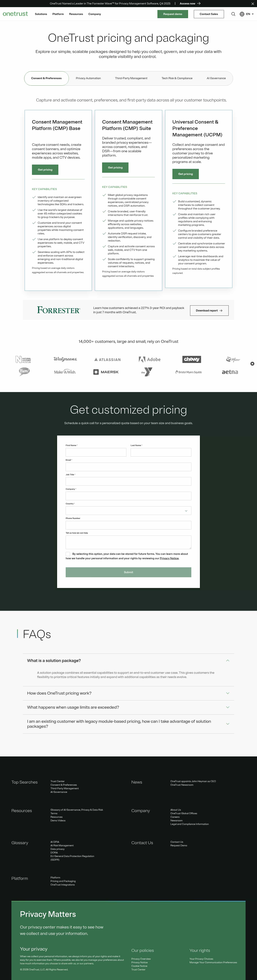Image resolution: width=257 pixels, height=980 pixels.
Task: Click the carousel indicator dot beside the logos
Action: coord(252,364)
